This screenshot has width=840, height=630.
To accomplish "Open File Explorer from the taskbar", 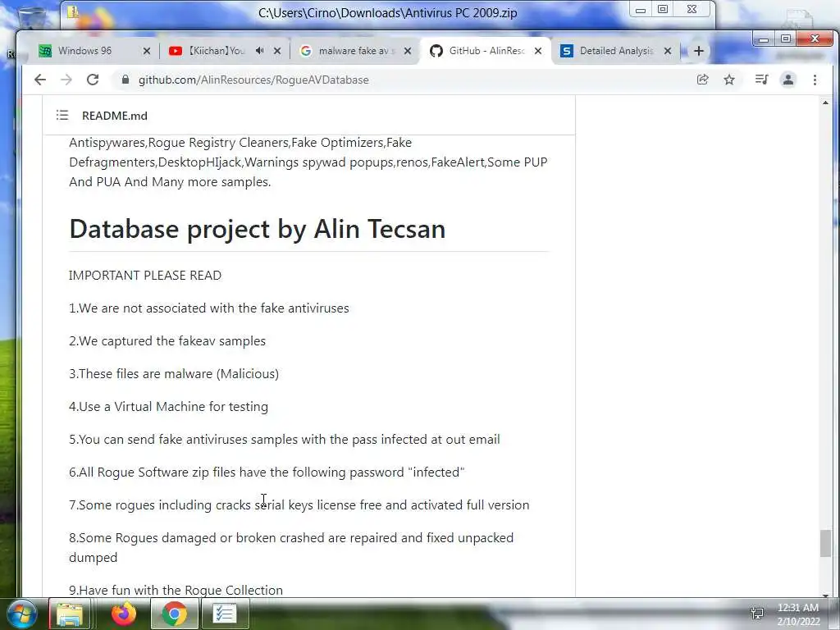I will click(x=70, y=614).
